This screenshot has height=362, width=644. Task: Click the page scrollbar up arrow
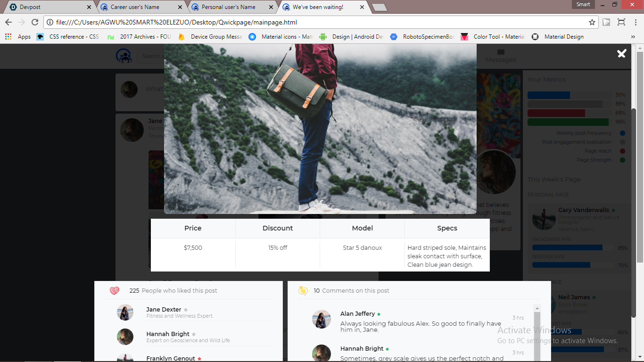[640, 48]
